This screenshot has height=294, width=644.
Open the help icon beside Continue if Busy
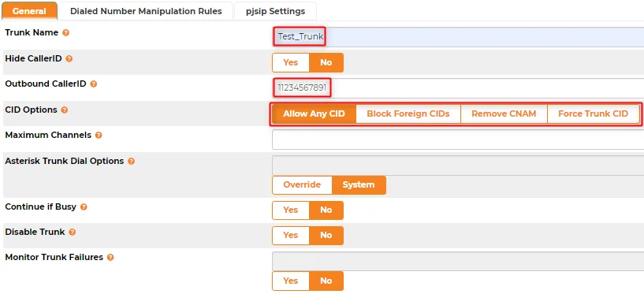point(84,207)
